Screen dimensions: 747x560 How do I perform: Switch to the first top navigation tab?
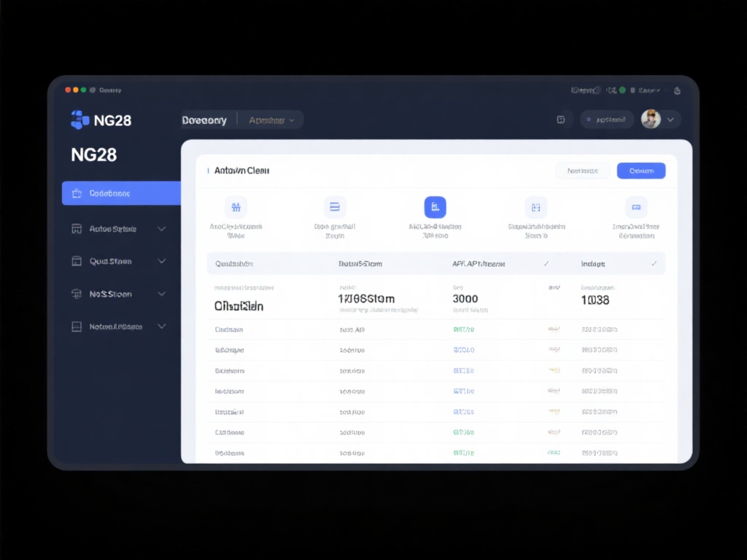click(205, 120)
